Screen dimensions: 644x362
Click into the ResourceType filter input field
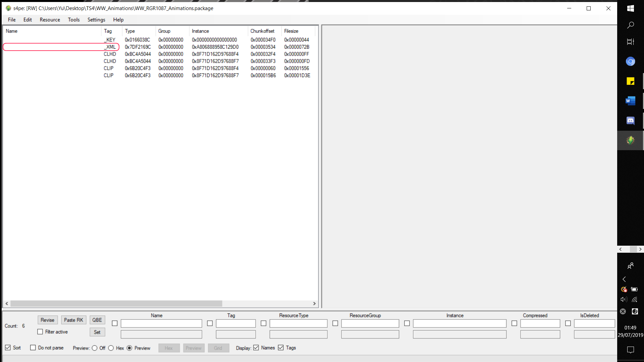[x=299, y=323]
